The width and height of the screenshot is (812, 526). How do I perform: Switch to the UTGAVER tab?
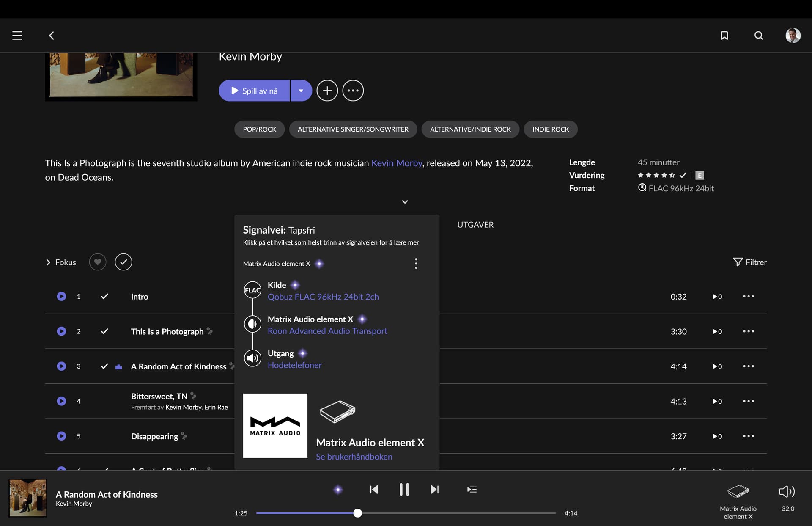click(x=475, y=225)
